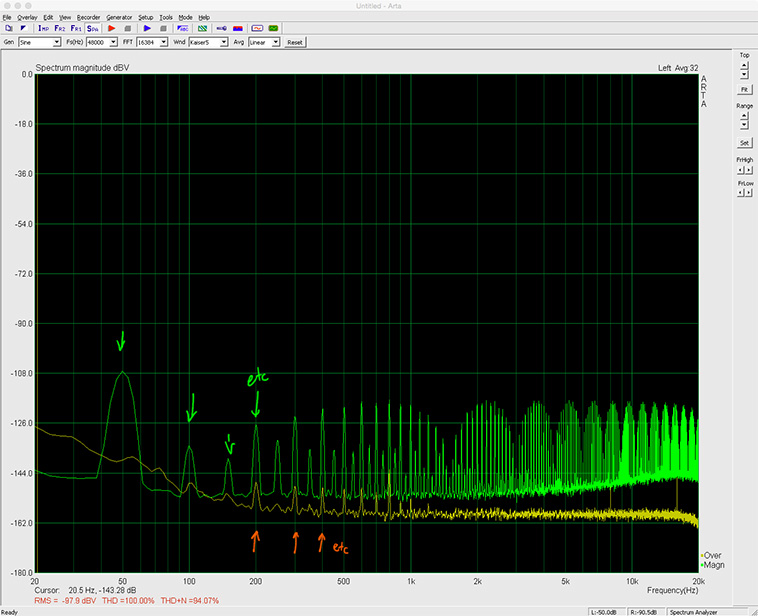Expand the Avg averaging dropdown (Linear)

tap(276, 43)
